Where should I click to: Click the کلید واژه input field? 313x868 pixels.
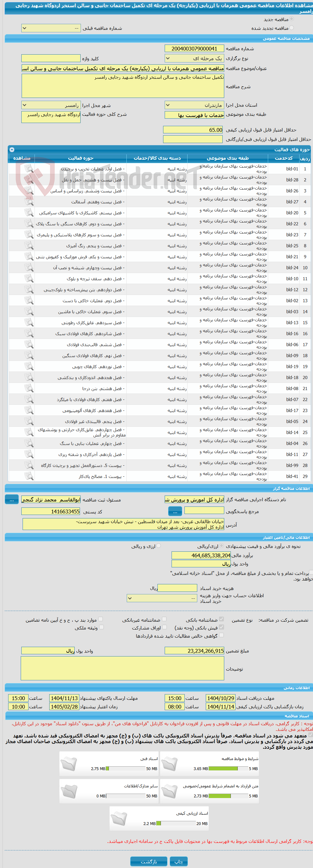coord(51,58)
